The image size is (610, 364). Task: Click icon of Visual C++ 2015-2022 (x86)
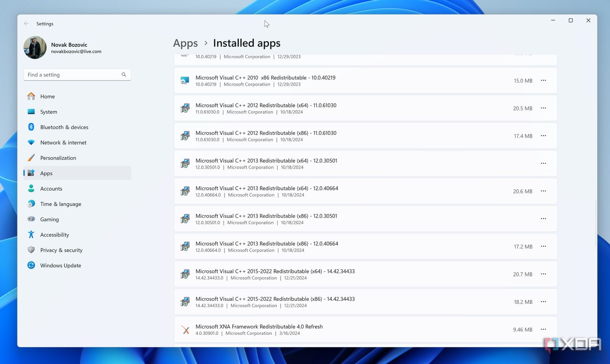[185, 302]
